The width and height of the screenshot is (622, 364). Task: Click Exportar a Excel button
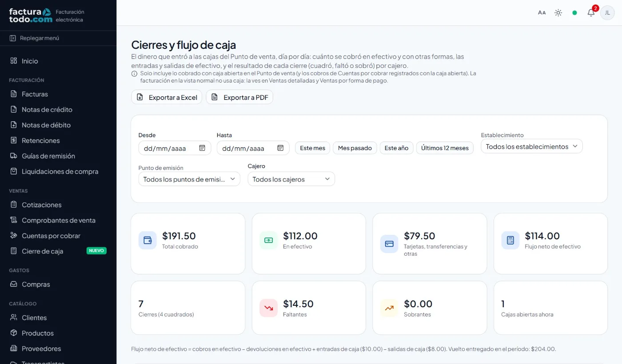click(167, 97)
